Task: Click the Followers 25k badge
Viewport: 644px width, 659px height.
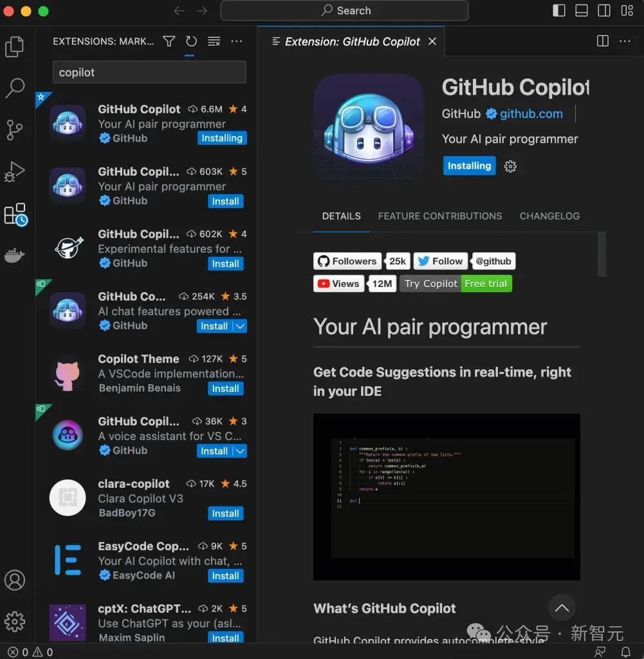Action: pos(362,261)
